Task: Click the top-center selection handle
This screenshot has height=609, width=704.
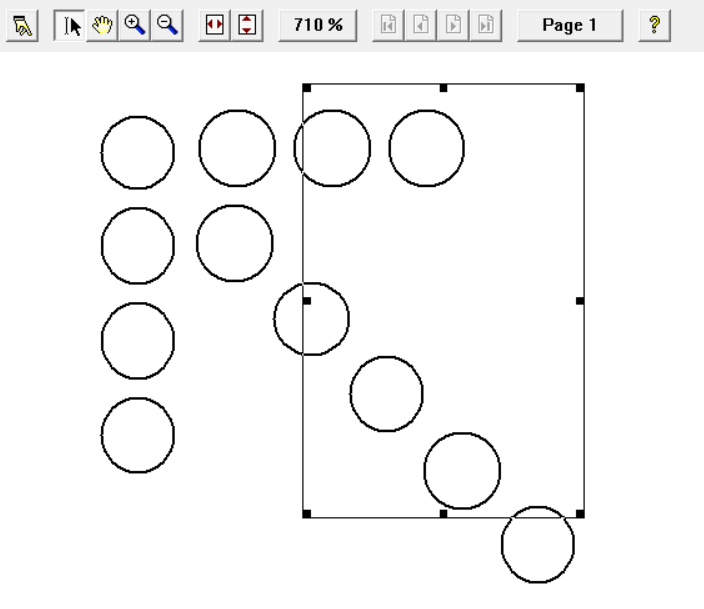Action: coord(443,88)
